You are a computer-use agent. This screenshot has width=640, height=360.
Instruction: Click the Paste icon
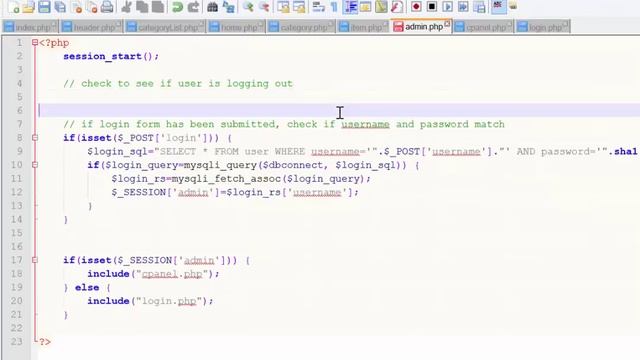[158, 7]
